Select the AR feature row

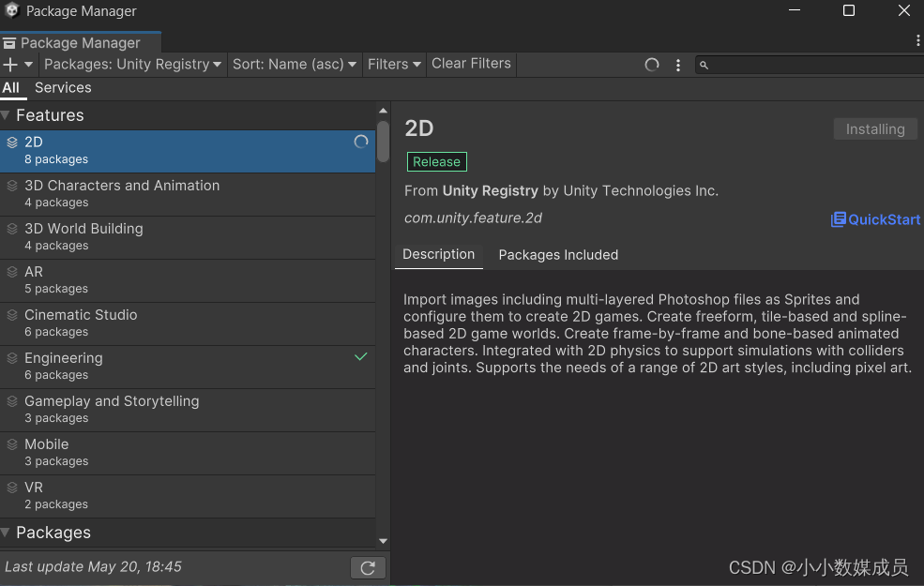188,279
